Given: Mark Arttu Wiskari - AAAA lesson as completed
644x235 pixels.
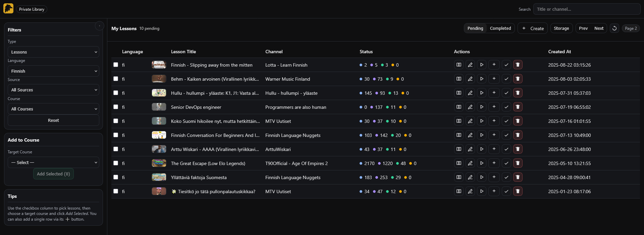Looking at the screenshot, I should (x=506, y=149).
